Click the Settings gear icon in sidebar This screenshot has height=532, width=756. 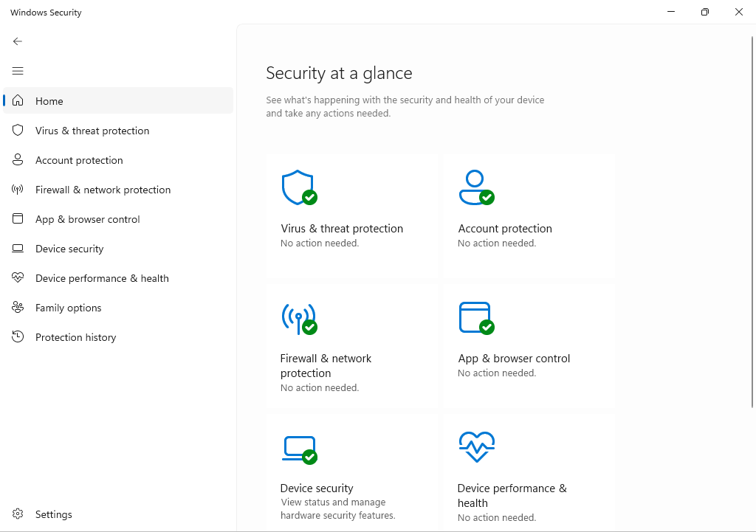(x=18, y=514)
